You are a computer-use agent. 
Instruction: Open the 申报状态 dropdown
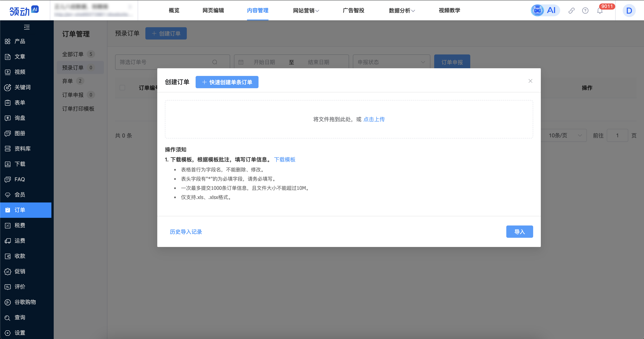tap(391, 62)
